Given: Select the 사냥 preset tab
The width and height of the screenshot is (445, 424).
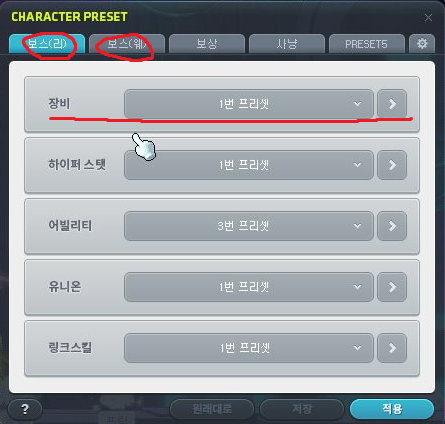Looking at the screenshot, I should [x=287, y=44].
